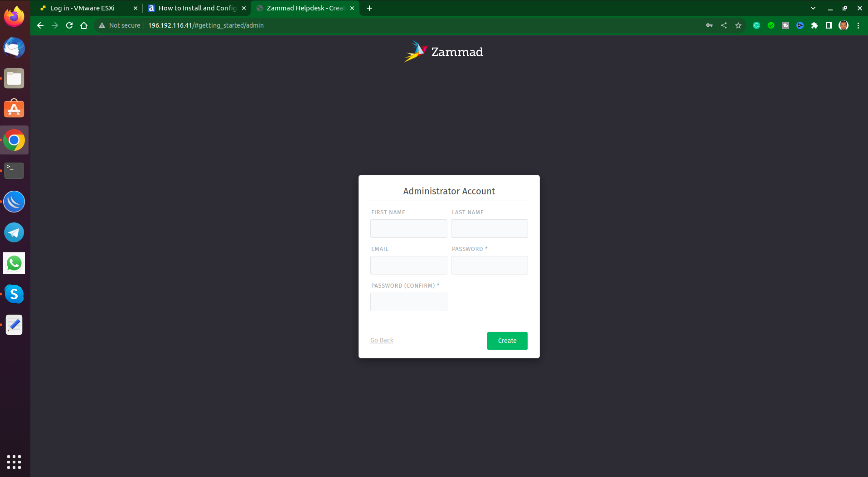Follow the Go Back link

[x=382, y=340]
